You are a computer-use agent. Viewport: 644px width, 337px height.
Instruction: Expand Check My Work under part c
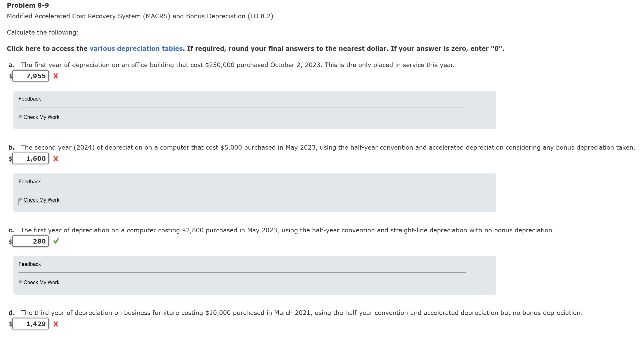point(41,282)
